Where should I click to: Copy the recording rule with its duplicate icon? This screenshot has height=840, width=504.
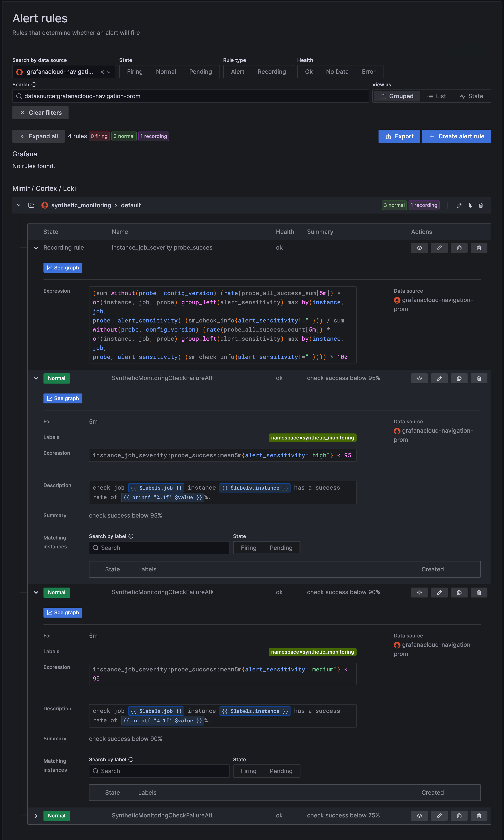click(x=459, y=248)
